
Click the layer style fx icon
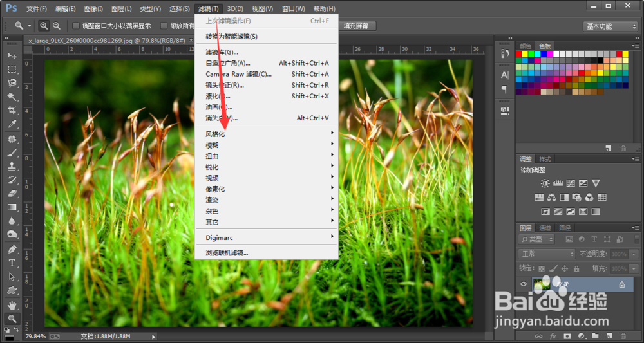pyautogui.click(x=553, y=336)
